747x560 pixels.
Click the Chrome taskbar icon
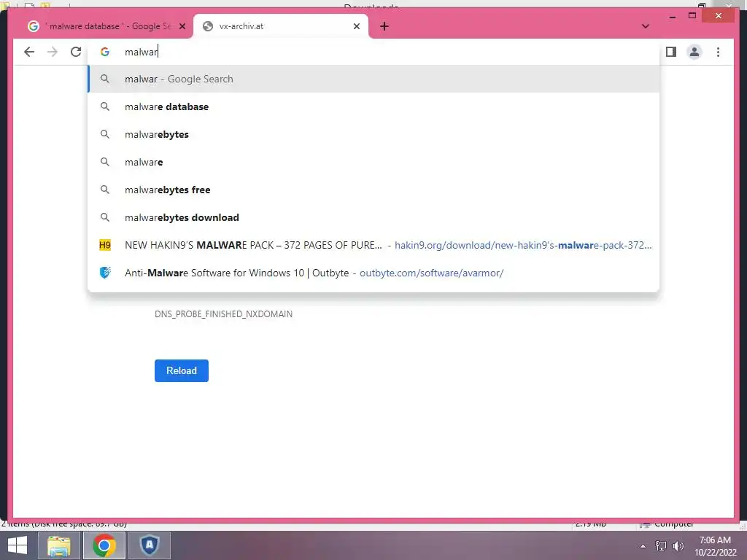104,545
